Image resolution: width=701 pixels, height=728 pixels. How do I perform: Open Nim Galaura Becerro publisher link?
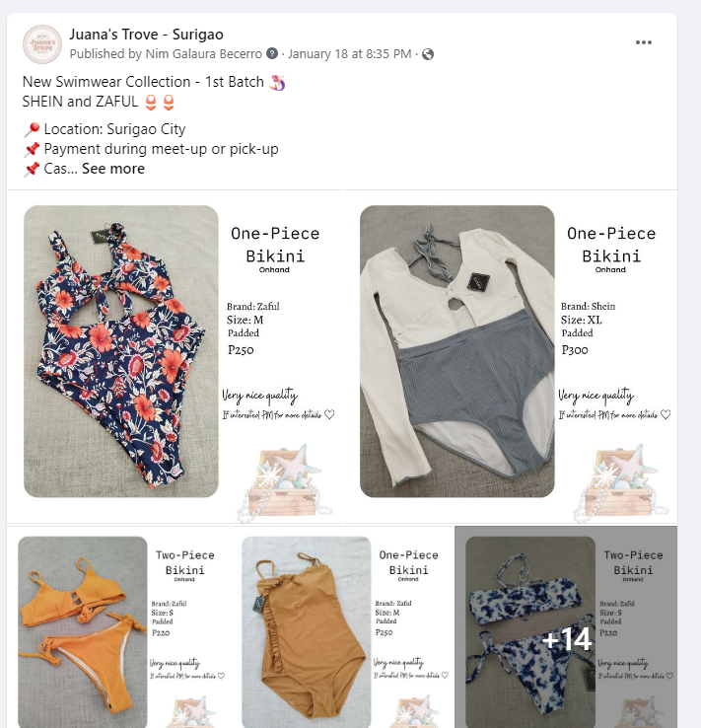pyautogui.click(x=204, y=54)
